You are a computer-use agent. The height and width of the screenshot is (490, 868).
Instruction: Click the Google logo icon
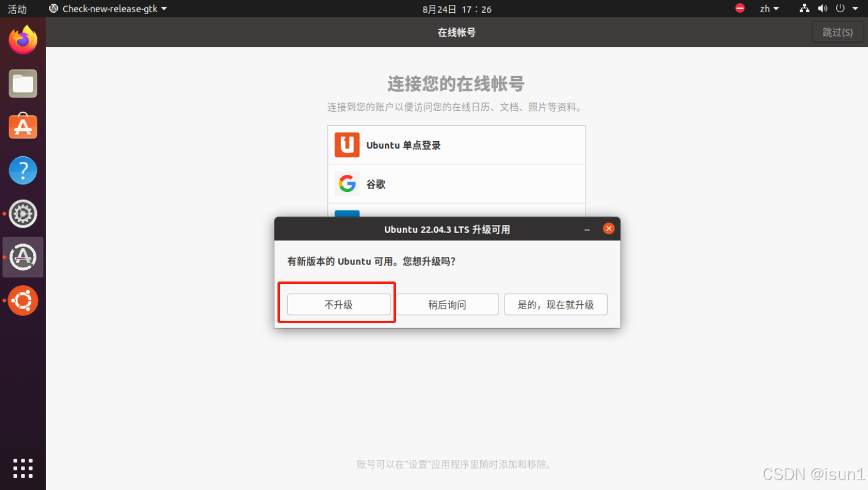click(347, 184)
